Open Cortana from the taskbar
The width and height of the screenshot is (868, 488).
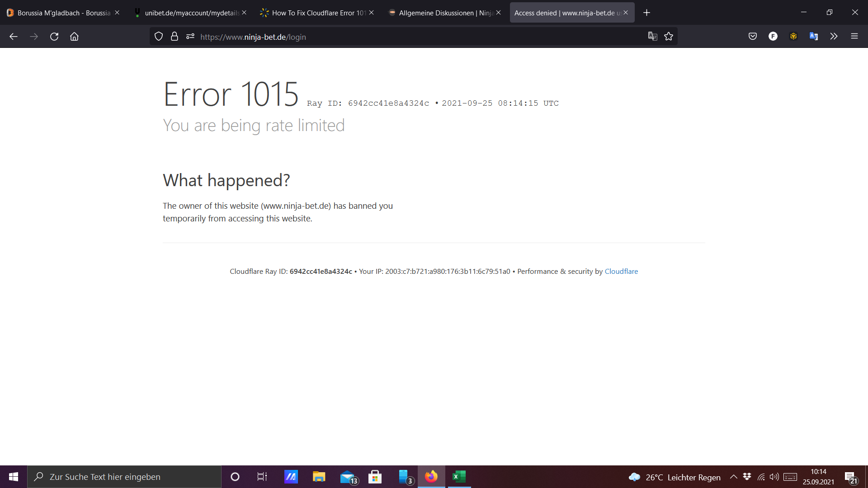[235, 477]
